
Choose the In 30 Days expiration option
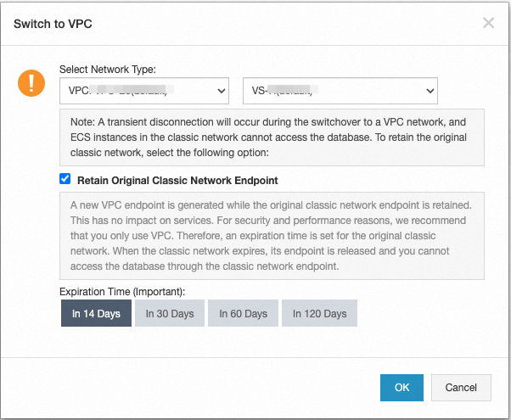point(170,313)
